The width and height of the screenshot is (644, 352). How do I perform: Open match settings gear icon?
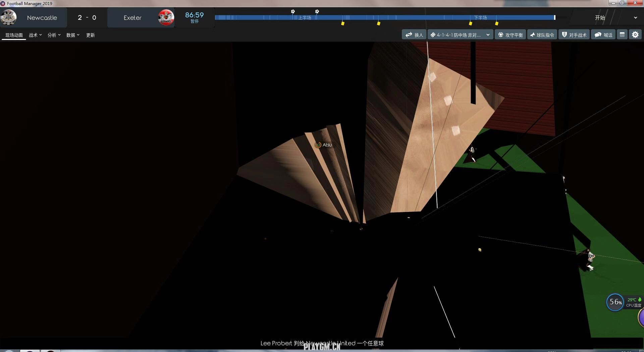(x=635, y=35)
